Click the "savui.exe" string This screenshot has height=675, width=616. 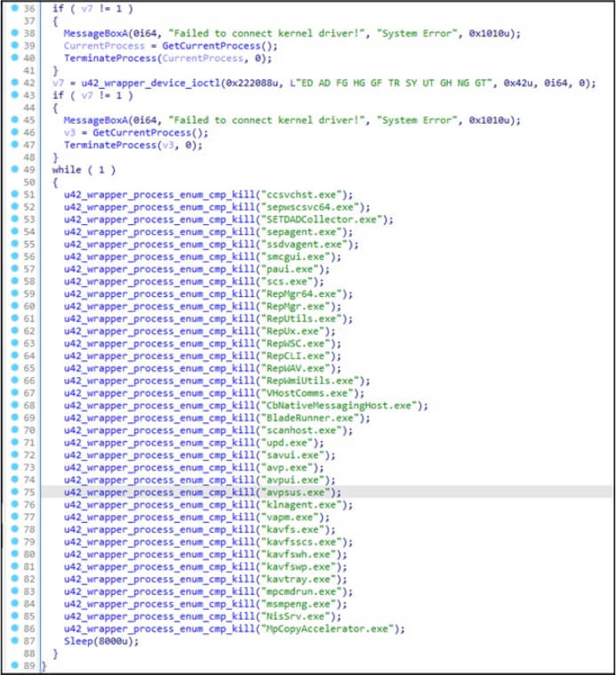click(x=292, y=455)
